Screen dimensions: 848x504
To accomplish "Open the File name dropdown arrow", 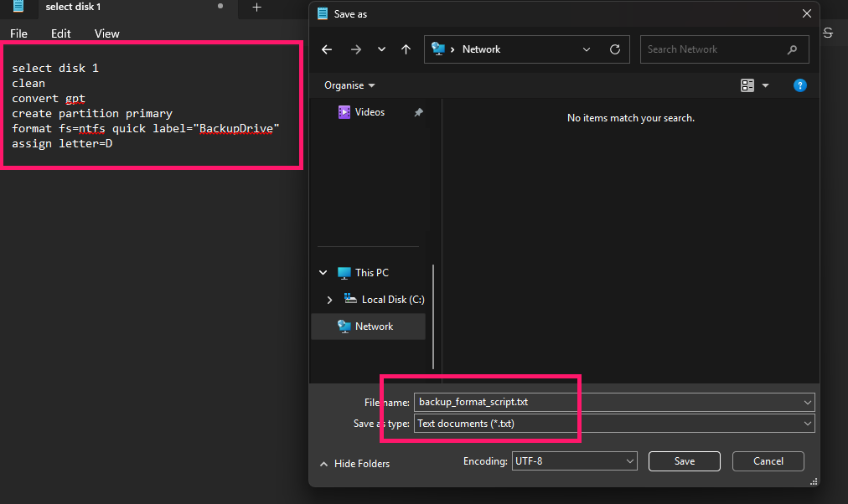I will pos(808,403).
